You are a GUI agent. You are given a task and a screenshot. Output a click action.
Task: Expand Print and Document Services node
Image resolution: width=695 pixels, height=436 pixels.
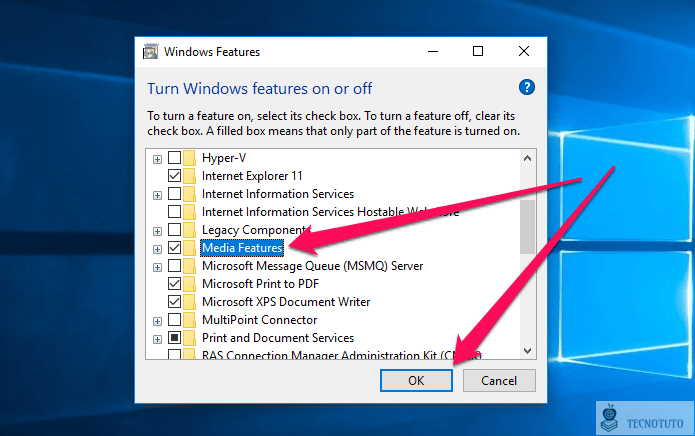pyautogui.click(x=157, y=339)
